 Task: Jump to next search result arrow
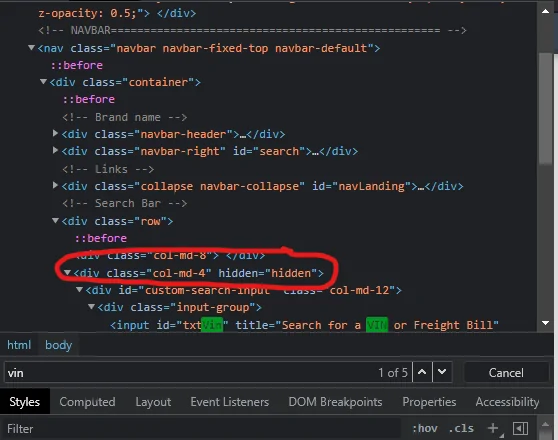(x=442, y=372)
